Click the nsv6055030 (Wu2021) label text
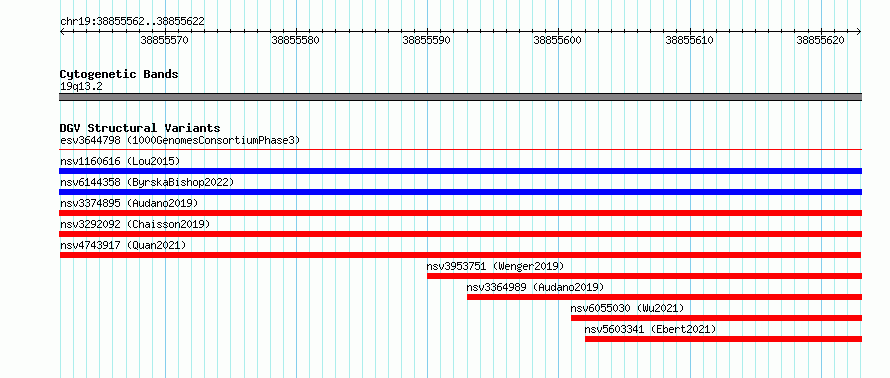This screenshot has width=890, height=378. click(627, 308)
